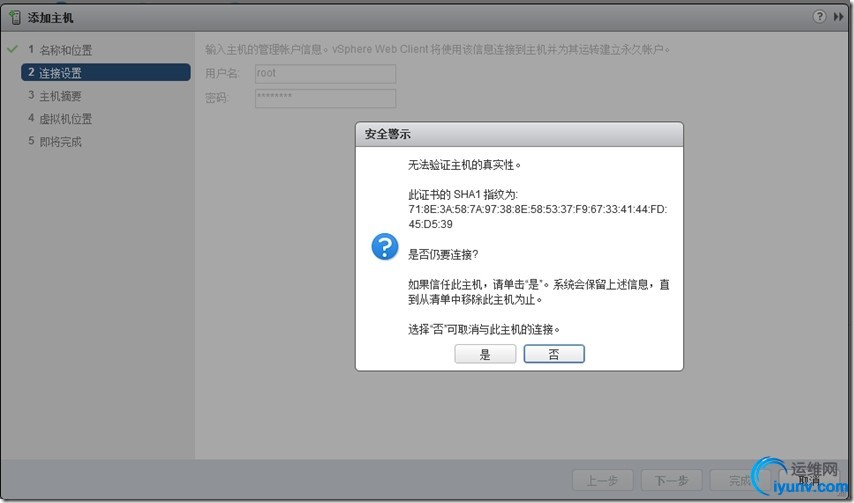Click the SHA1 fingerprint starting 71:8E:3A
Screen dimensions: 854x503
tap(537, 217)
